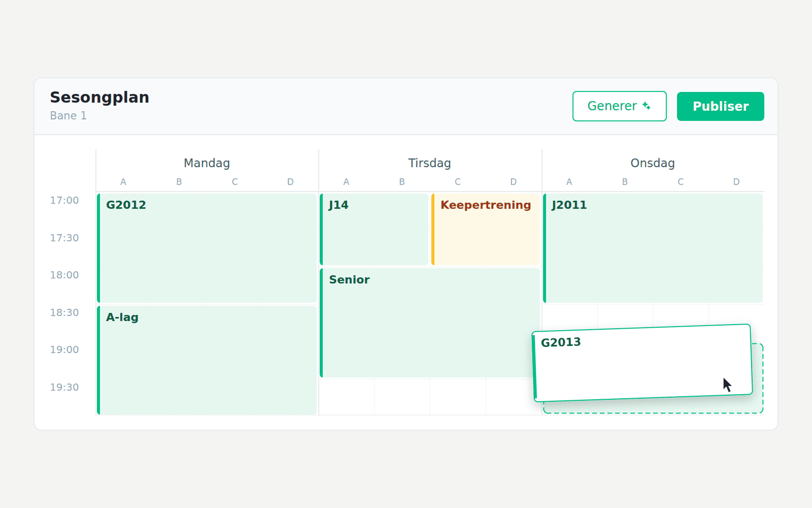Publish the plan with Publiser
812x508 pixels.
(720, 106)
